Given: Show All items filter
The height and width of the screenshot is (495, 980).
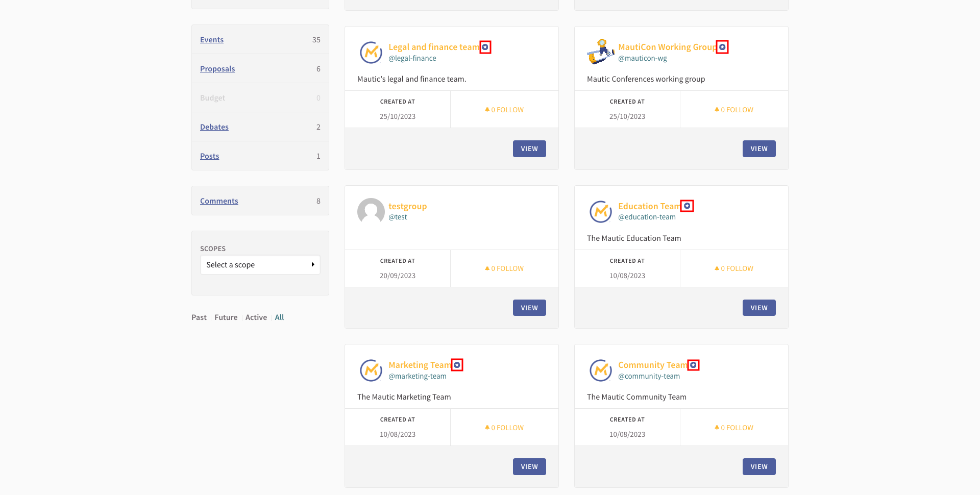Looking at the screenshot, I should tap(279, 317).
